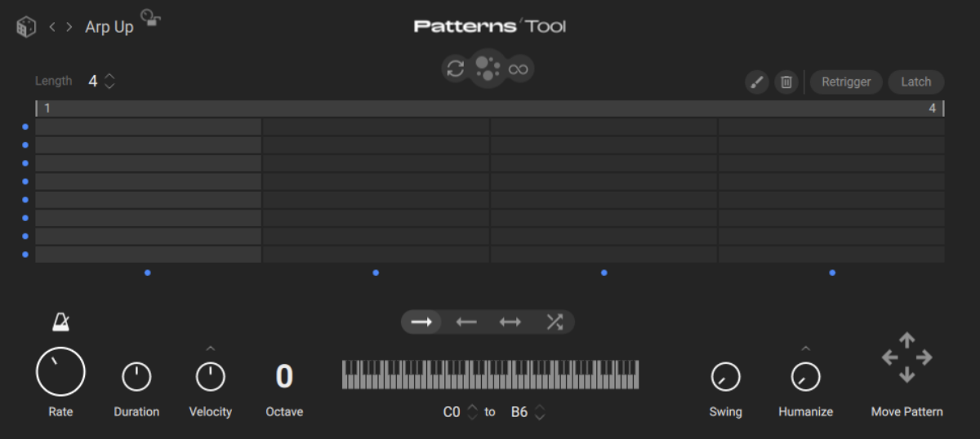Click the Velocity knob

point(211,377)
